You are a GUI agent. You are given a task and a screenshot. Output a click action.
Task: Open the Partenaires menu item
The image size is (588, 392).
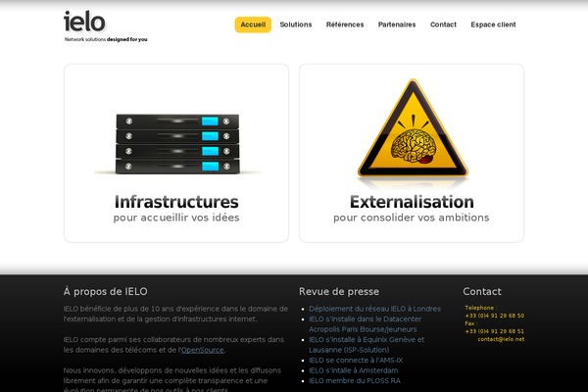point(397,24)
